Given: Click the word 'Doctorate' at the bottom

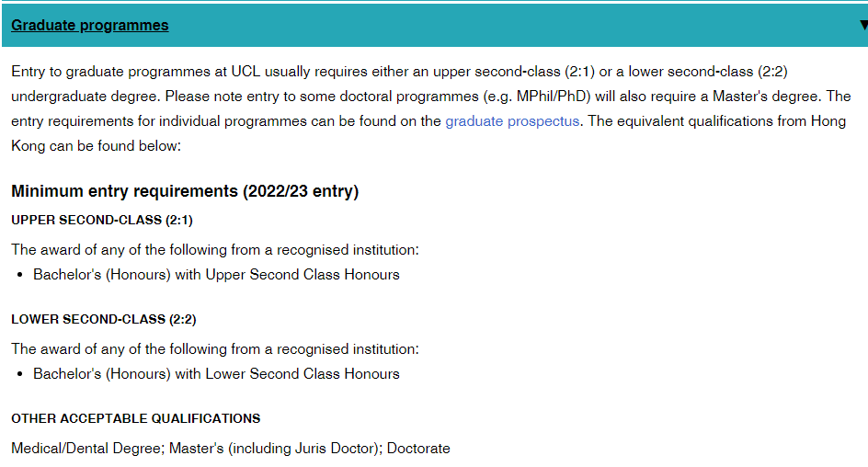Looking at the screenshot, I should (418, 449).
